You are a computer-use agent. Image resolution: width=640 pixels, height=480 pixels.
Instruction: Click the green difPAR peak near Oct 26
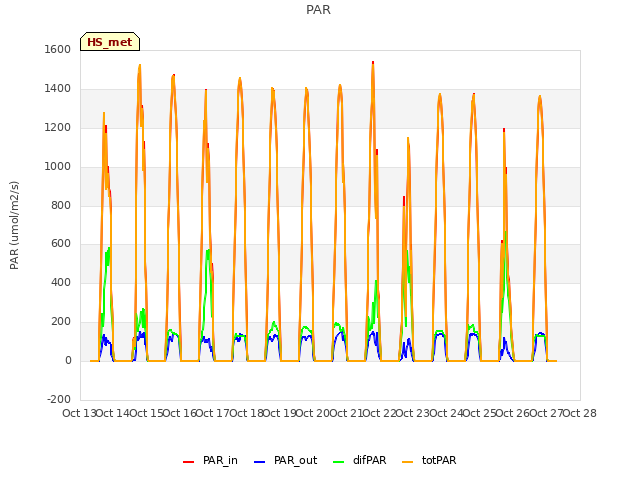tap(505, 233)
